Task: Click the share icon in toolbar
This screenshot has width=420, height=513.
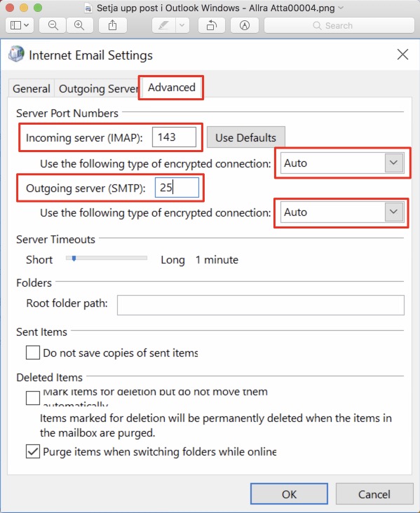Action: click(113, 25)
